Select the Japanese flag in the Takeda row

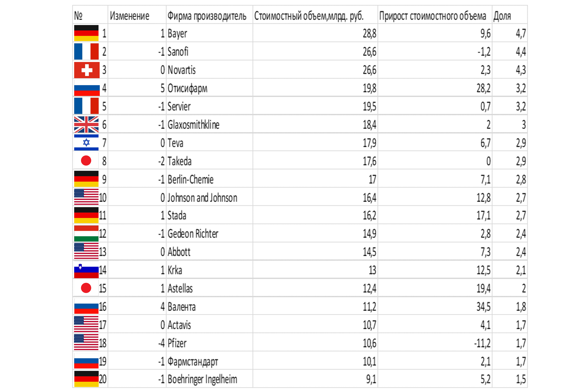[x=86, y=160]
